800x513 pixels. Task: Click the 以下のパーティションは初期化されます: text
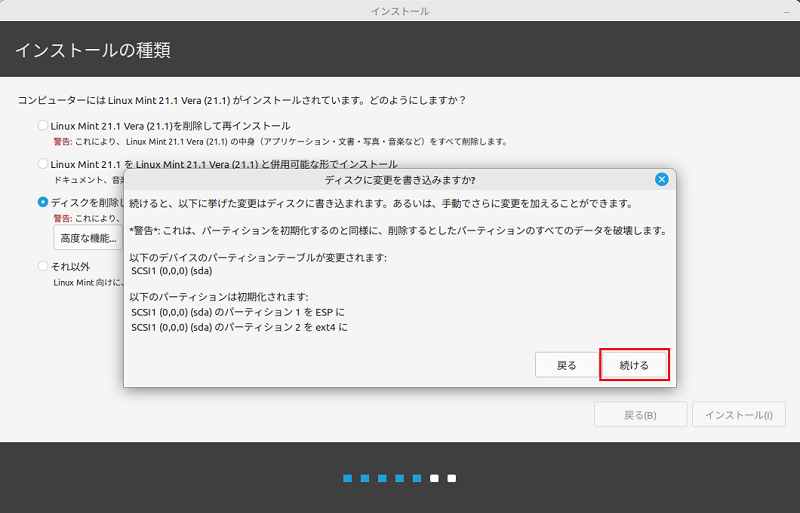[x=219, y=297]
